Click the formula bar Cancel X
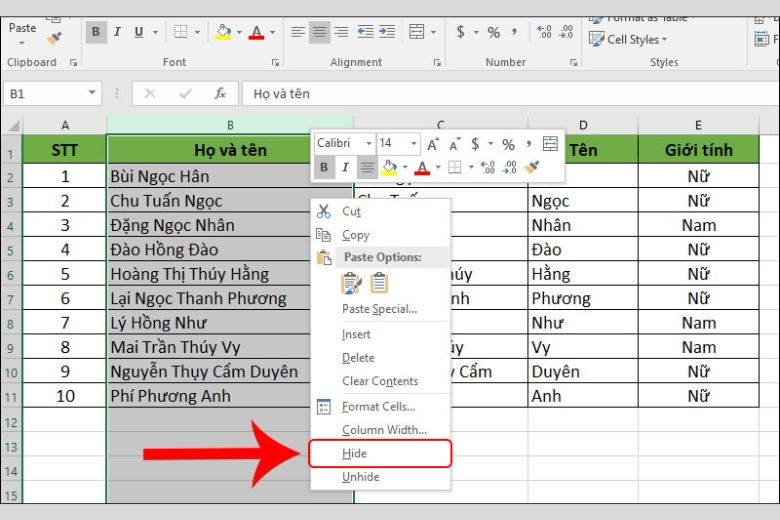Screen dimensions: 780x520 click(150, 94)
